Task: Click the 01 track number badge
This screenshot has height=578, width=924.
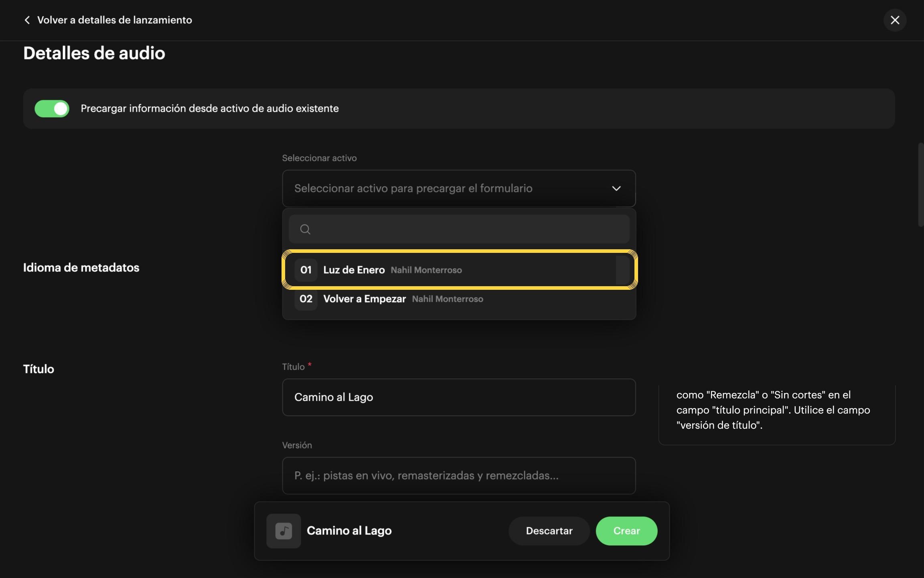Action: (x=306, y=270)
